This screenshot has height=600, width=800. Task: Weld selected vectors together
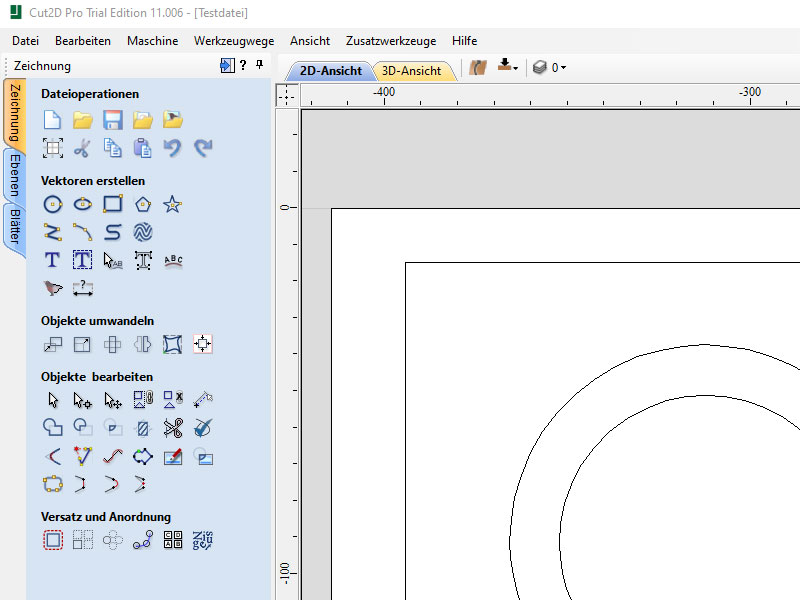tap(53, 428)
